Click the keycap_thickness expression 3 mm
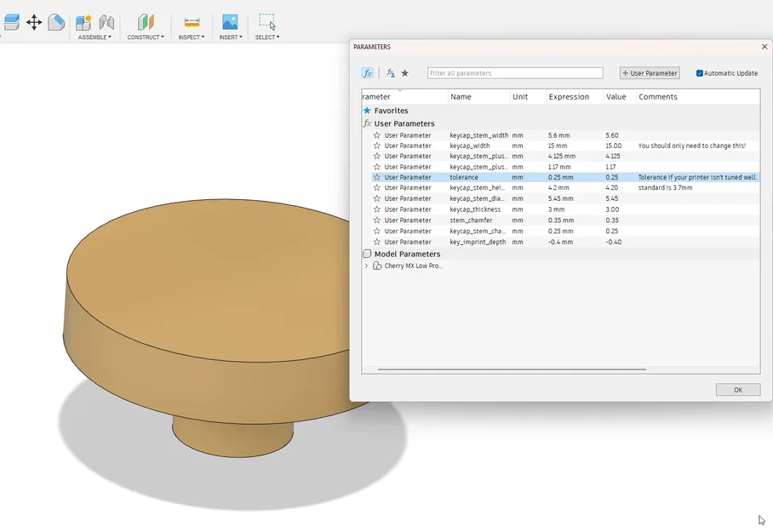The width and height of the screenshot is (773, 532). point(557,209)
